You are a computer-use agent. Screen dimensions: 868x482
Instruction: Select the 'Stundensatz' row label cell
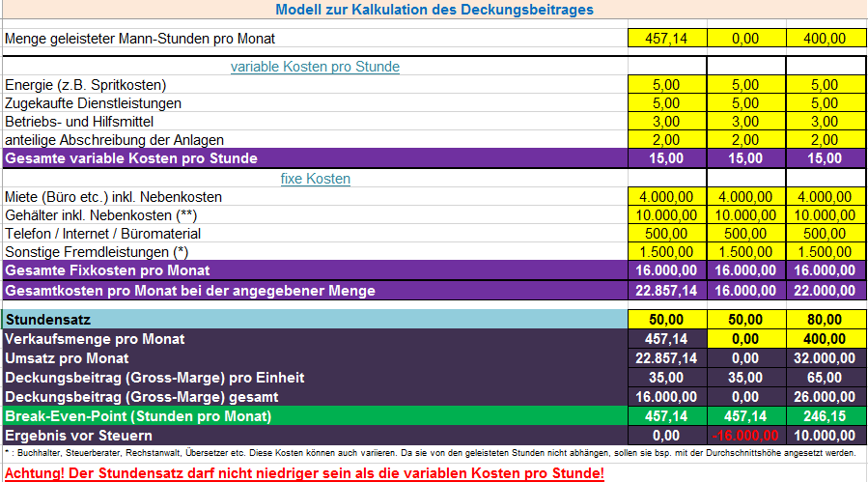click(315, 319)
